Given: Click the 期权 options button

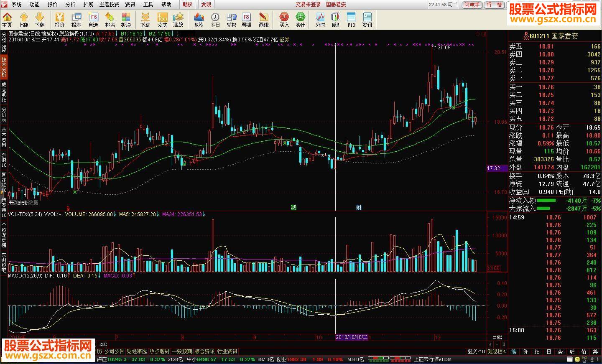Looking at the screenshot, I should click(188, 5).
